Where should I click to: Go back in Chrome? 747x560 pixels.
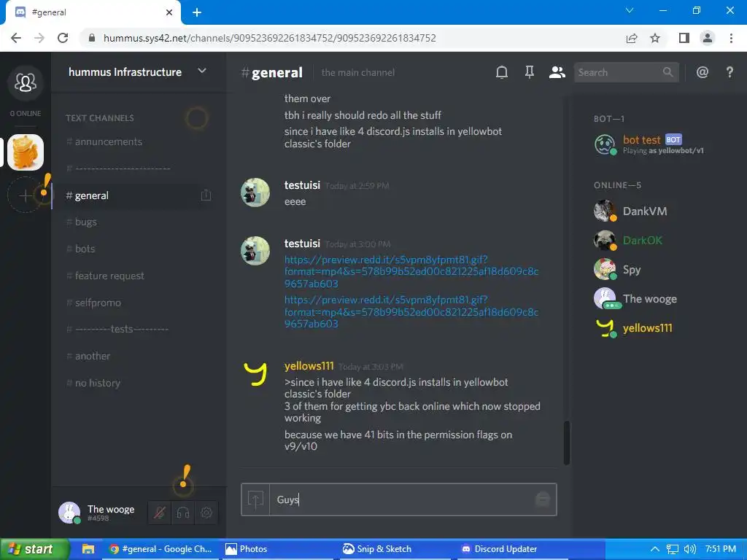16,38
